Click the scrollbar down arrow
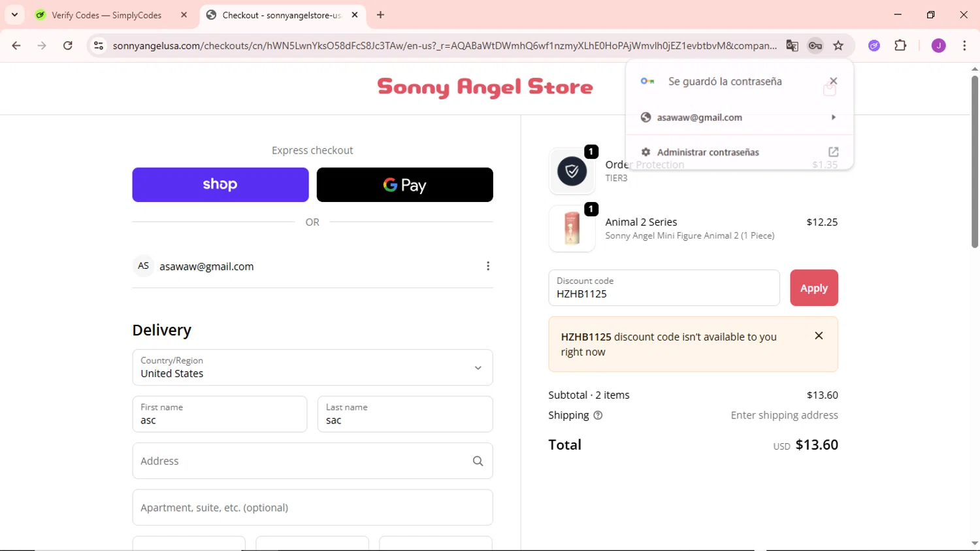 [x=974, y=543]
